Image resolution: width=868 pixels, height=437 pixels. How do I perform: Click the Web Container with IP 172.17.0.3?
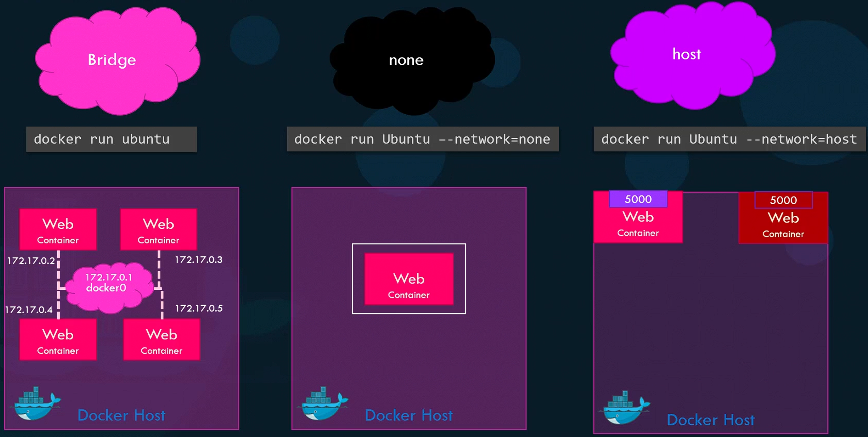(159, 230)
